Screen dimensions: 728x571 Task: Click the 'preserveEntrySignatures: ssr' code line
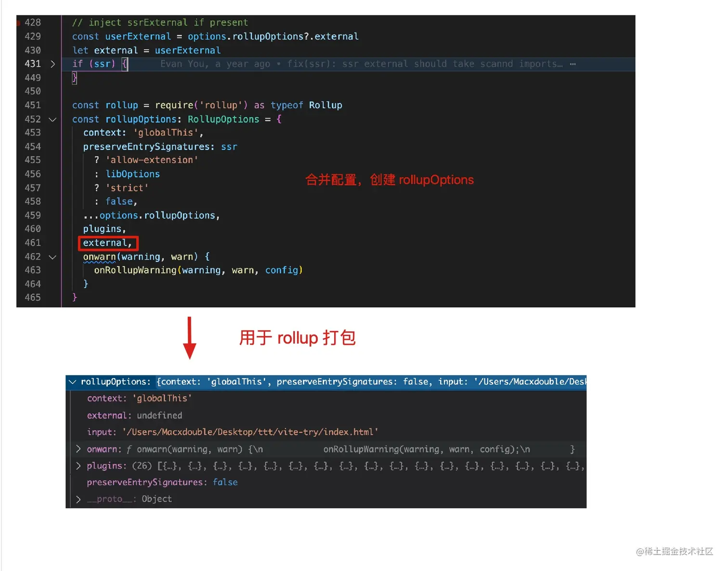pyautogui.click(x=160, y=147)
